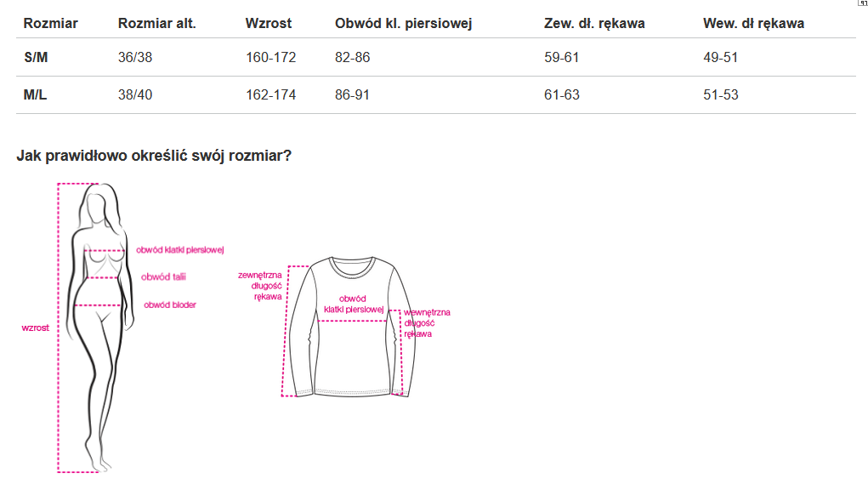
Task: Click the 'Jak prawidłowo określić swój rozmiar?' heading
Action: tap(154, 156)
